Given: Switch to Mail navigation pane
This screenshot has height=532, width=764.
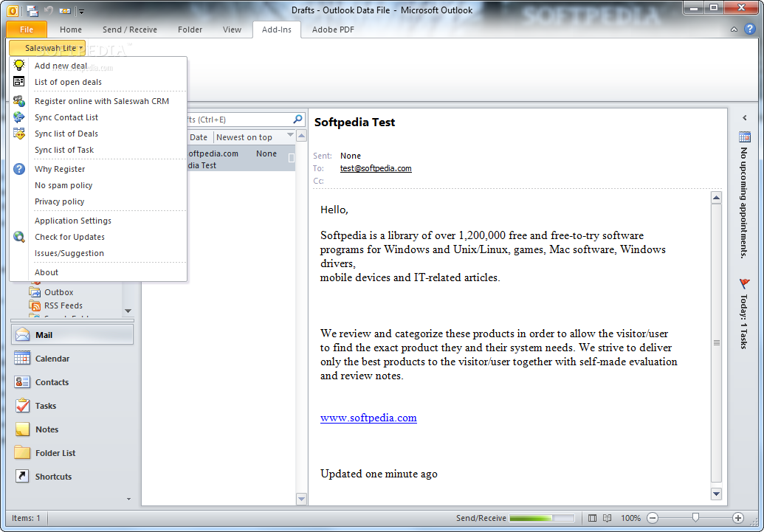Looking at the screenshot, I should point(72,335).
